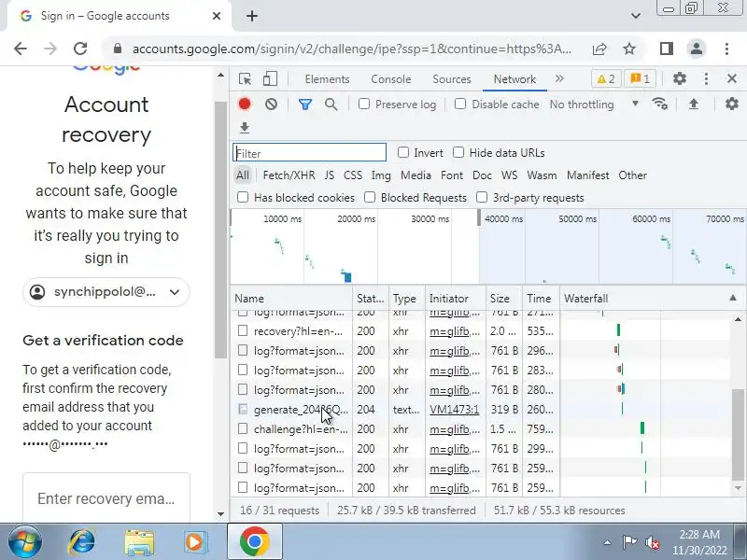Tick the checkbox beside recovery?hl=en request

(x=243, y=330)
